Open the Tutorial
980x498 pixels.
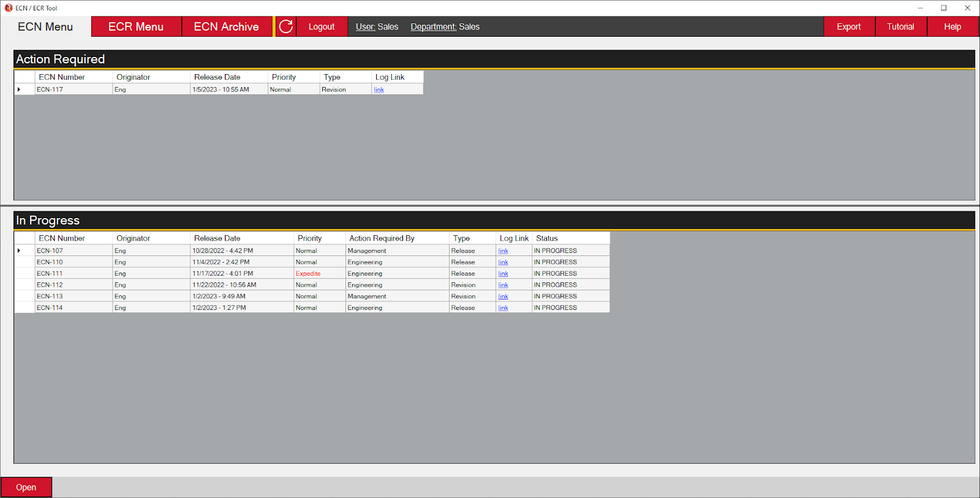pos(900,26)
